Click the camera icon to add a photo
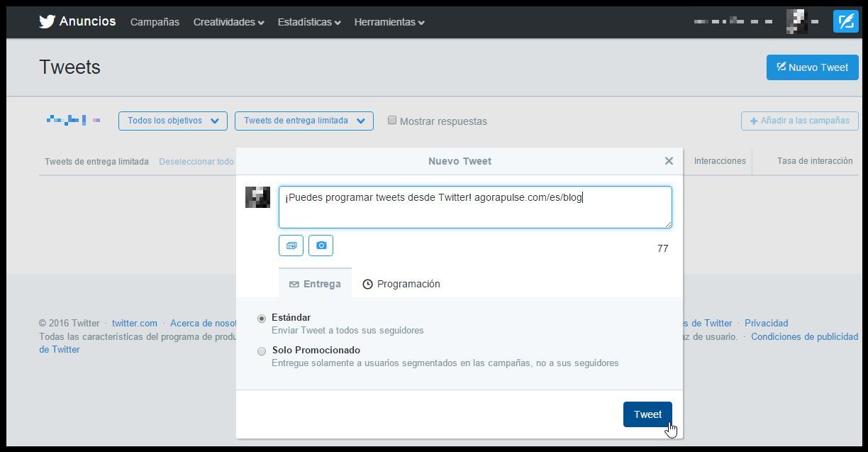 pyautogui.click(x=321, y=246)
